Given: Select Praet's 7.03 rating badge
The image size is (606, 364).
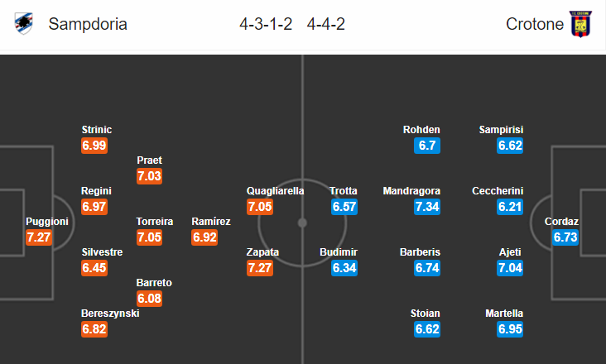Looking at the screenshot, I should [x=149, y=176].
